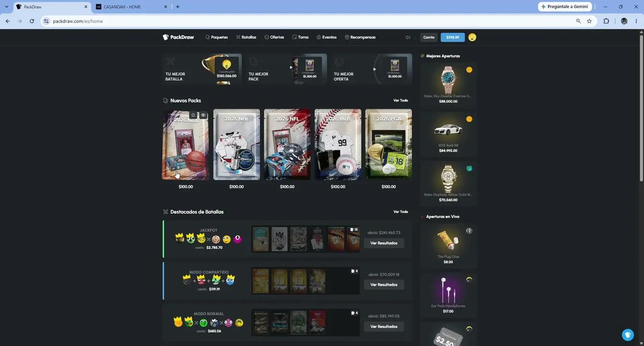Click the pack count badge in the Modo Normal battle

coord(354,313)
